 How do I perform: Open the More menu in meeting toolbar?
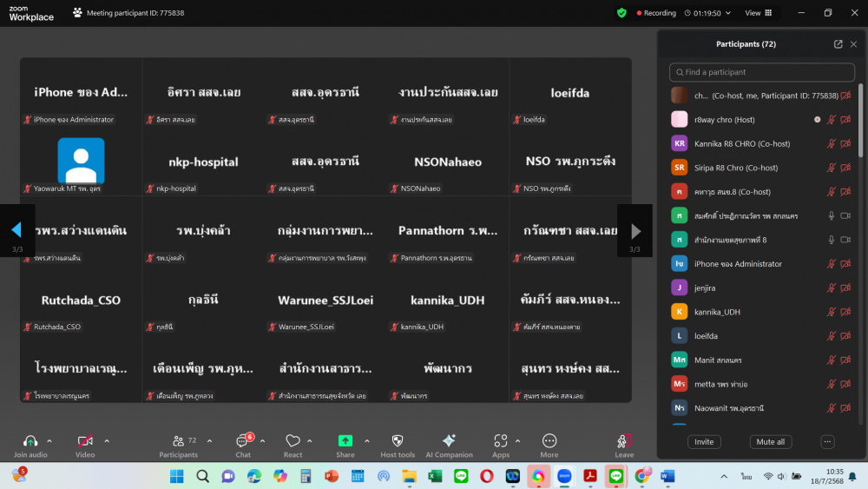pyautogui.click(x=549, y=441)
